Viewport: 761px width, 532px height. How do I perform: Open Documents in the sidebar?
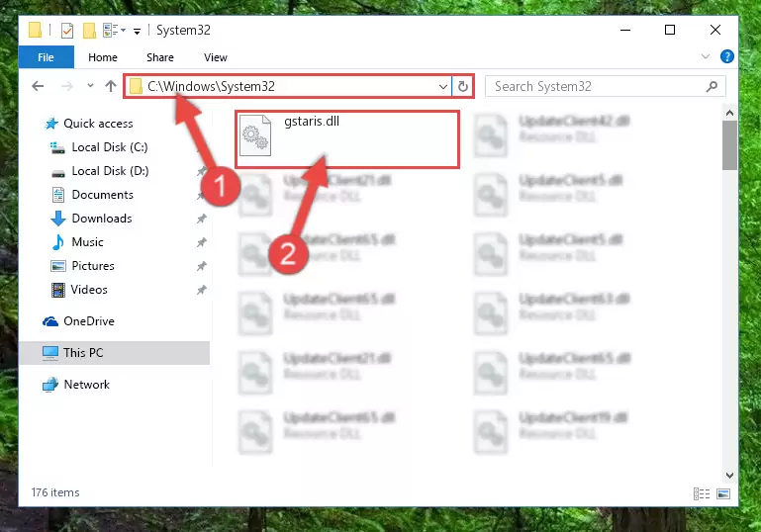tap(102, 195)
